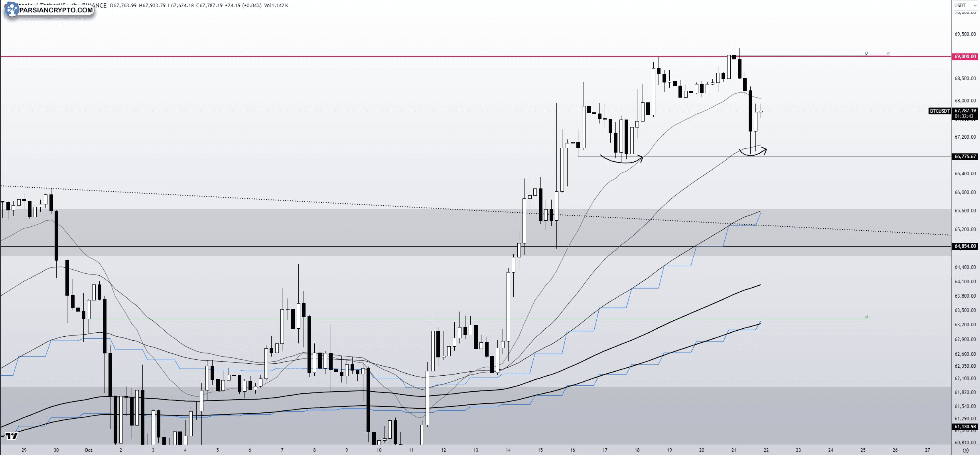Click the close value C67,787.19 in header
The image size is (980, 455).
point(209,6)
